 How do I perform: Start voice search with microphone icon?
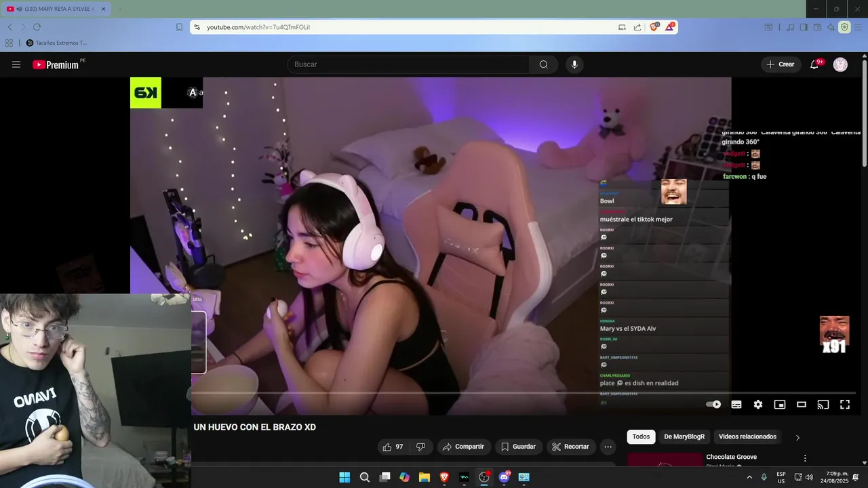pyautogui.click(x=574, y=64)
